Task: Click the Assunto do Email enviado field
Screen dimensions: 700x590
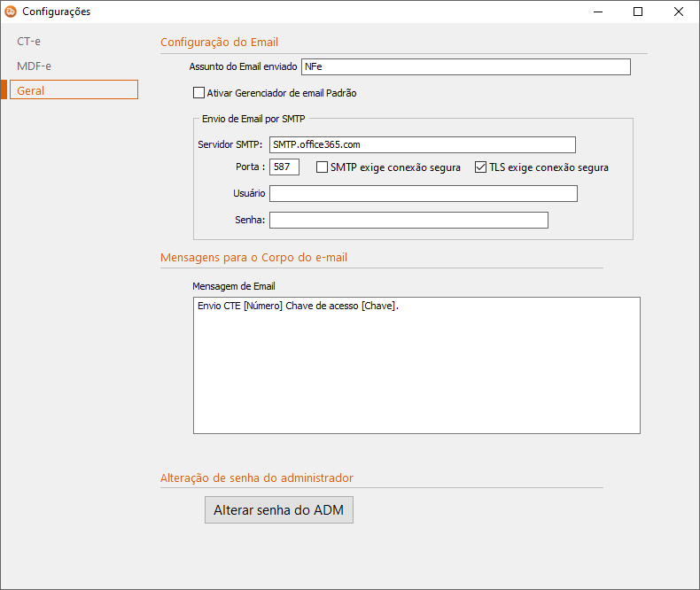Action: pos(465,66)
